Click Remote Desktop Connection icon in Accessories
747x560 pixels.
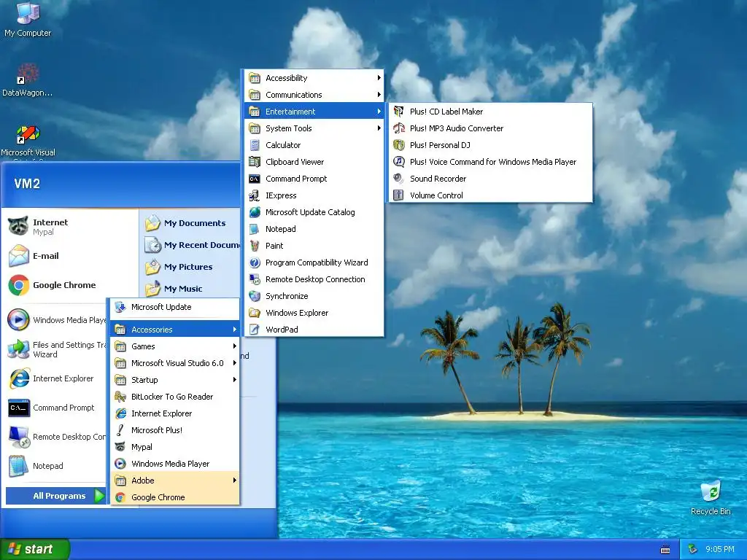click(x=255, y=279)
